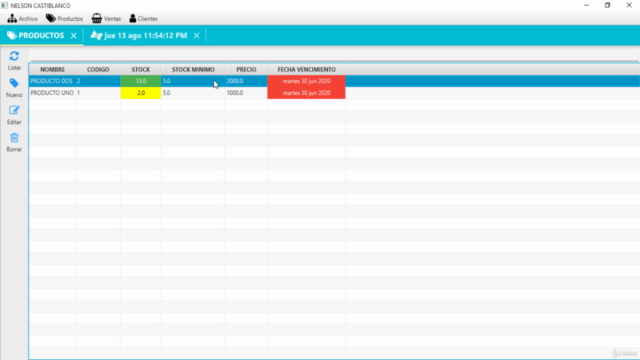
Task: Click the green stock cell 13.0
Action: (141, 81)
